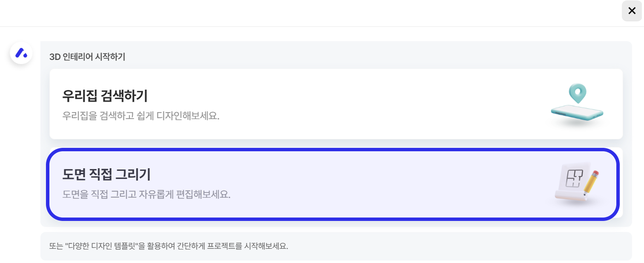This screenshot has height=263, width=644.
Task: Close the dialog with the X button
Action: [x=632, y=11]
